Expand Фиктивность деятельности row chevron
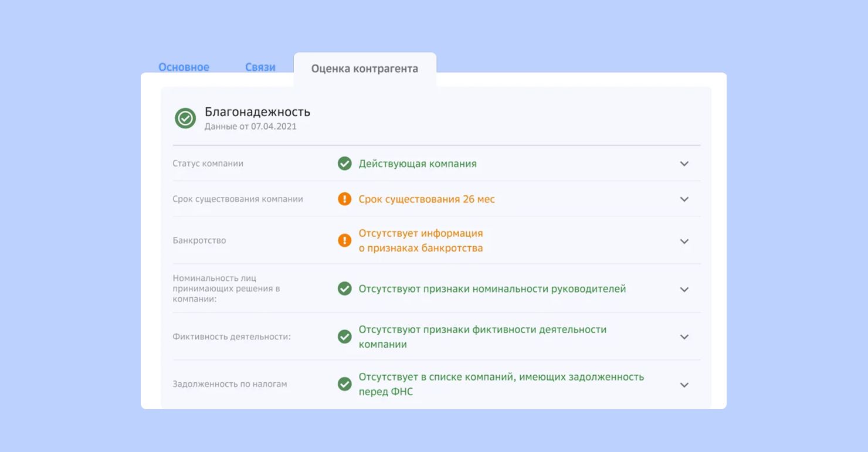The image size is (868, 452). (684, 337)
